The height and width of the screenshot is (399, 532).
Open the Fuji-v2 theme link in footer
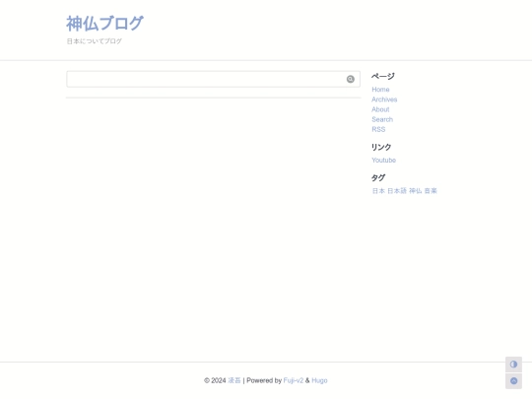click(x=294, y=380)
